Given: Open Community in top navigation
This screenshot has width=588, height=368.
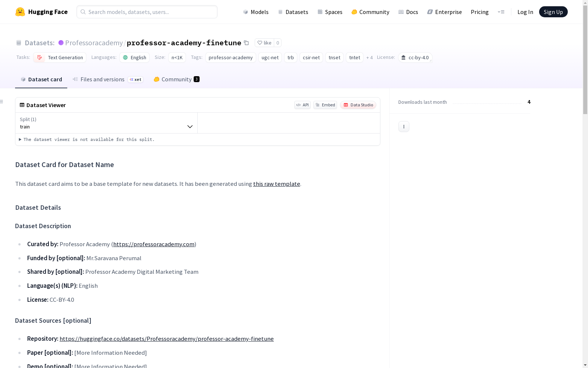Looking at the screenshot, I should (370, 12).
